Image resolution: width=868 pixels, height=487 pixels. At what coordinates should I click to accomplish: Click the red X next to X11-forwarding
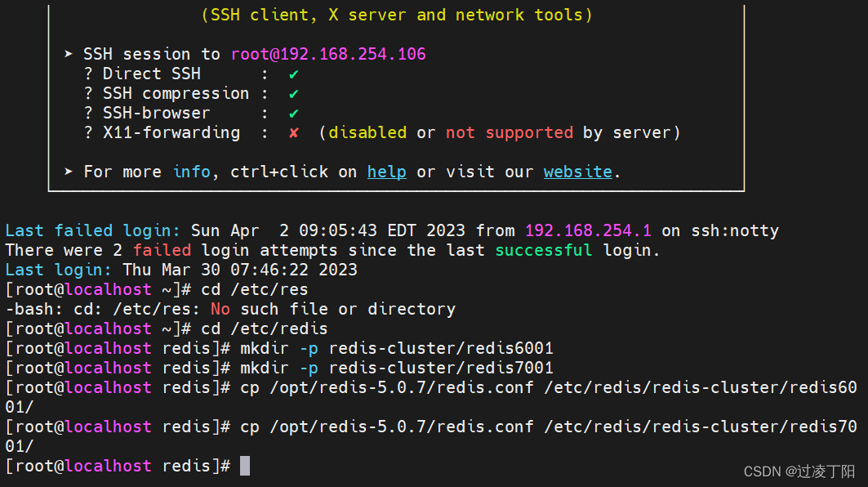[x=293, y=133]
